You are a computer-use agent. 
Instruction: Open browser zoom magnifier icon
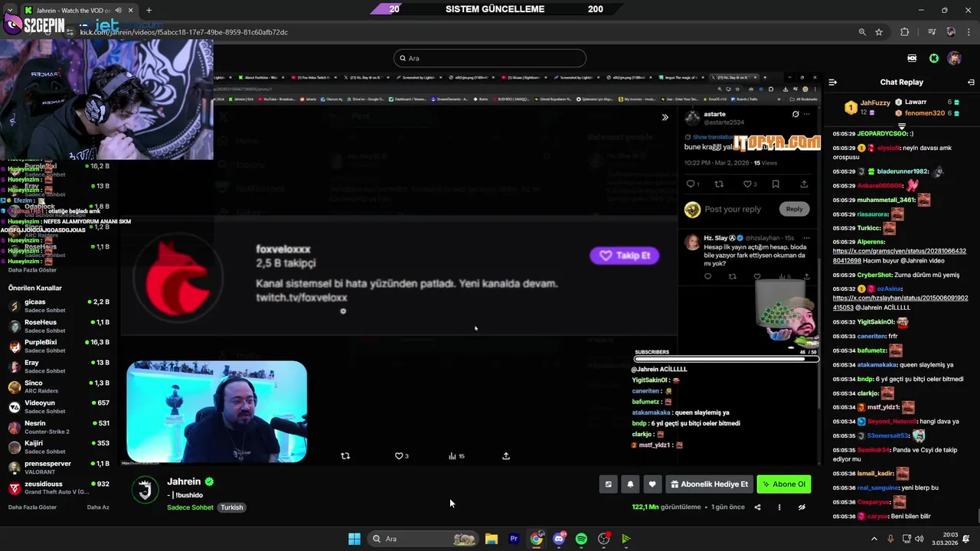click(862, 32)
